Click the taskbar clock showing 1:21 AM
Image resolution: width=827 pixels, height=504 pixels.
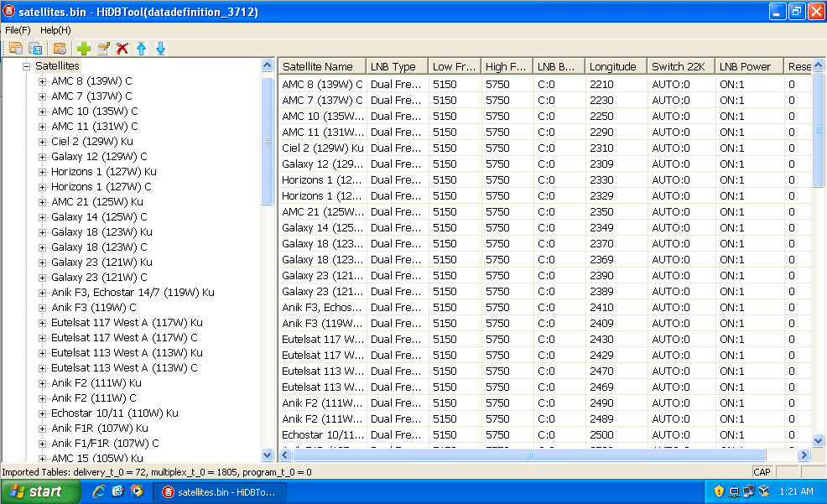797,492
